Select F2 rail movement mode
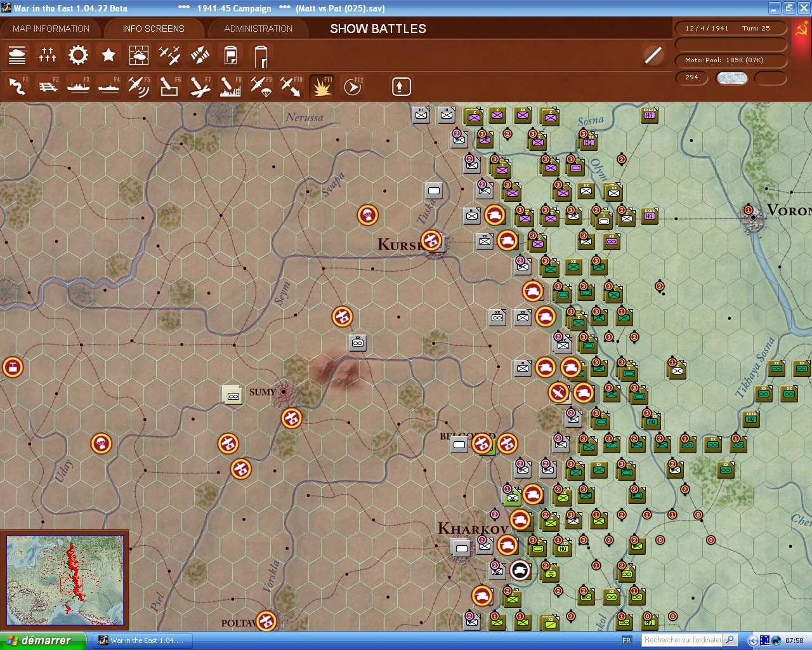The height and width of the screenshot is (650, 812). click(48, 86)
